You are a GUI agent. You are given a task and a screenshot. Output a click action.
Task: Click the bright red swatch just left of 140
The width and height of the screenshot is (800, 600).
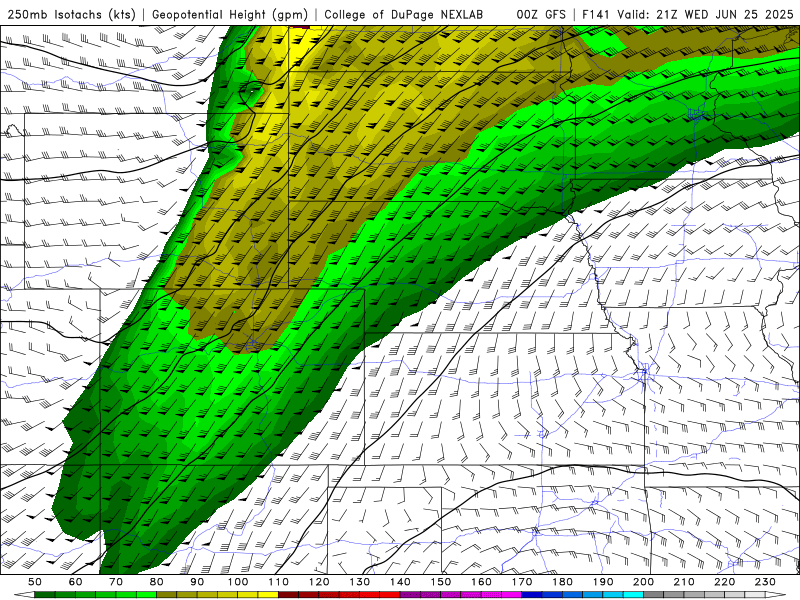(390, 595)
